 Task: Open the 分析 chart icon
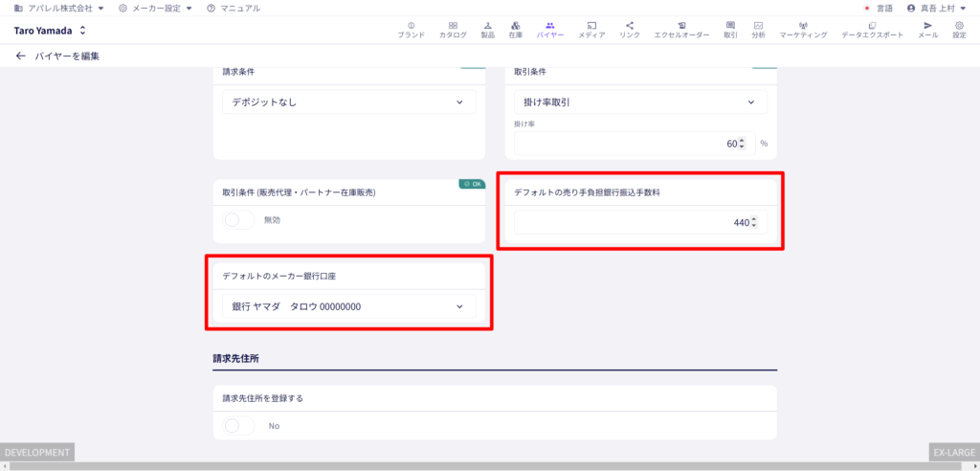click(x=758, y=30)
